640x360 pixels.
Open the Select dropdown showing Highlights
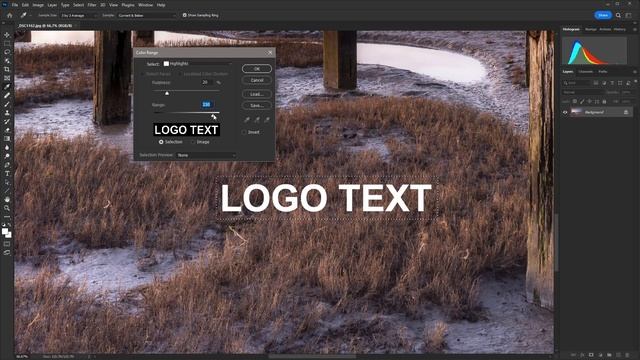198,64
